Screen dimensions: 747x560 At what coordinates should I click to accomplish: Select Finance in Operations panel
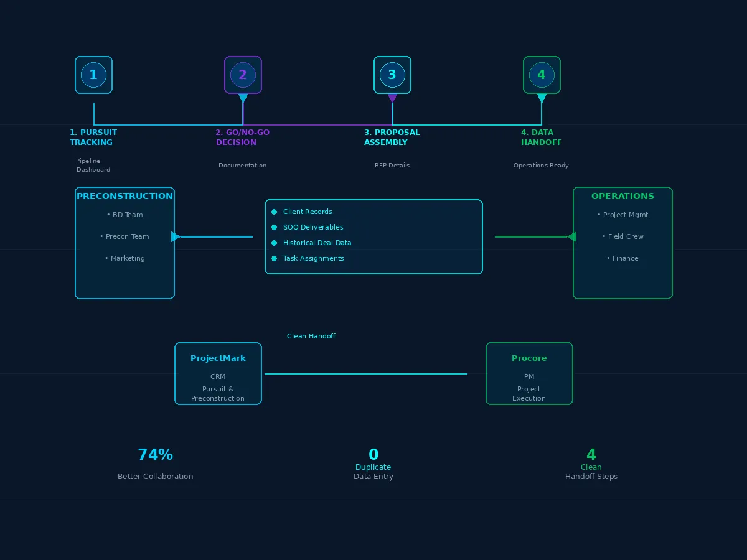[x=622, y=258]
